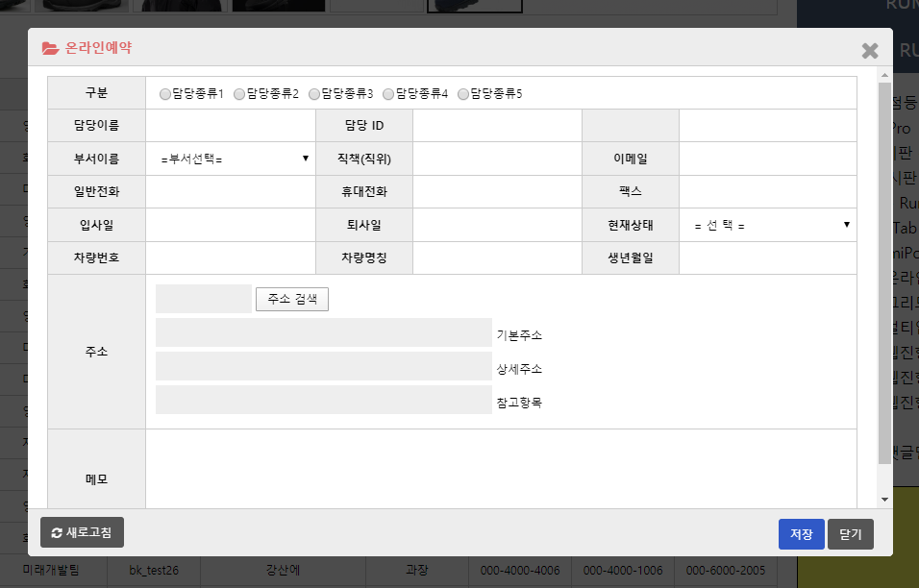Screen dimensions: 919x588
Task: Select the 담당종류5 radio button
Action: [x=463, y=94]
